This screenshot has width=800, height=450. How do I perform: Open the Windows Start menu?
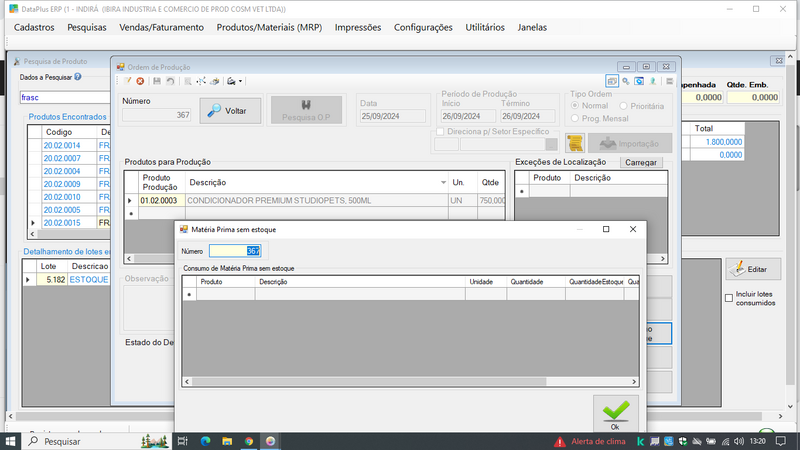(10, 441)
